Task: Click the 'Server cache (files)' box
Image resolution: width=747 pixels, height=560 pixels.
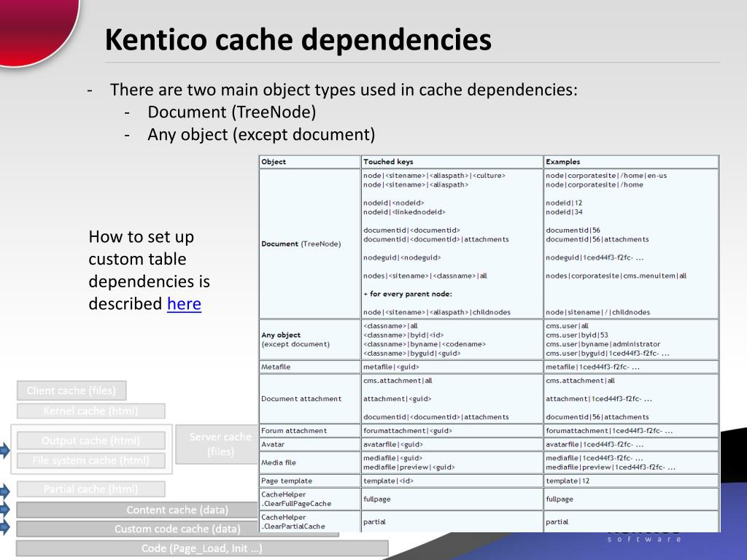Action: [217, 444]
